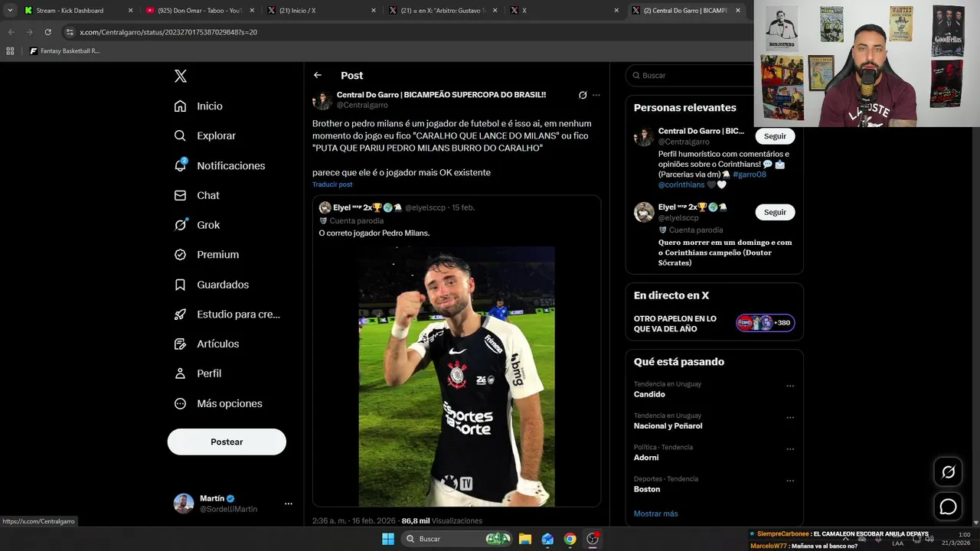Open floating chat messages button

pos(948,507)
